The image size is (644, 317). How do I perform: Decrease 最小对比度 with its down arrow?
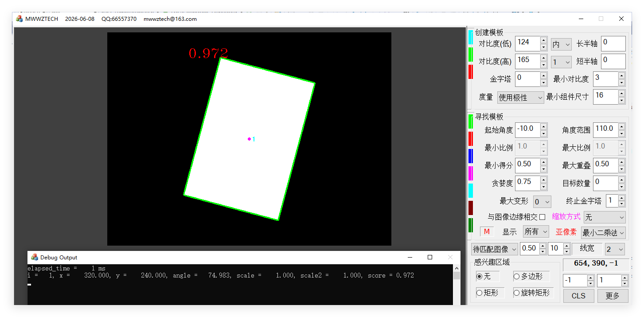(x=621, y=82)
